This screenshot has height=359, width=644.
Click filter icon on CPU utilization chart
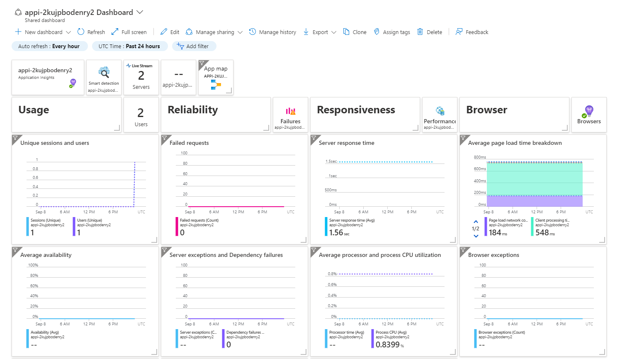point(313,250)
